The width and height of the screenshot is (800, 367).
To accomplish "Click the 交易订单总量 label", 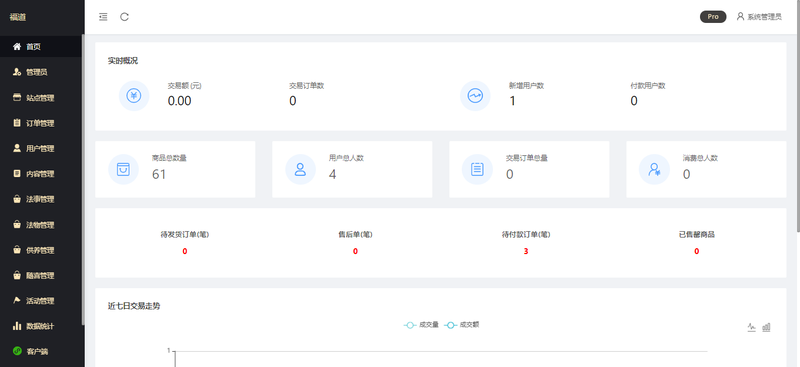I will [527, 158].
